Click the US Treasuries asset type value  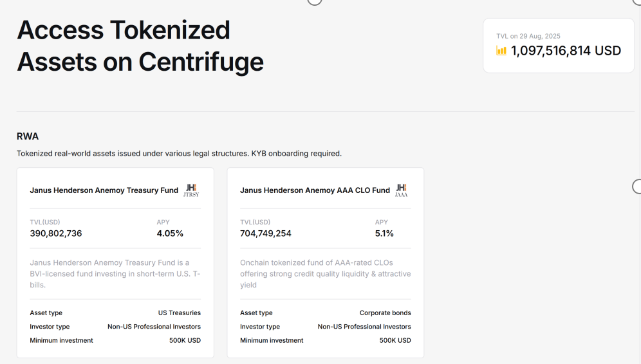180,313
